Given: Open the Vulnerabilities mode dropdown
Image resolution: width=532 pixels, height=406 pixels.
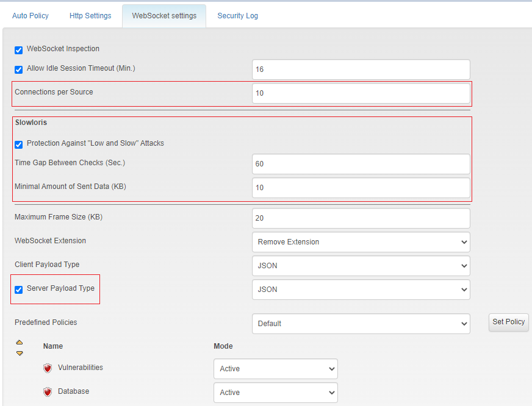Looking at the screenshot, I should click(275, 368).
